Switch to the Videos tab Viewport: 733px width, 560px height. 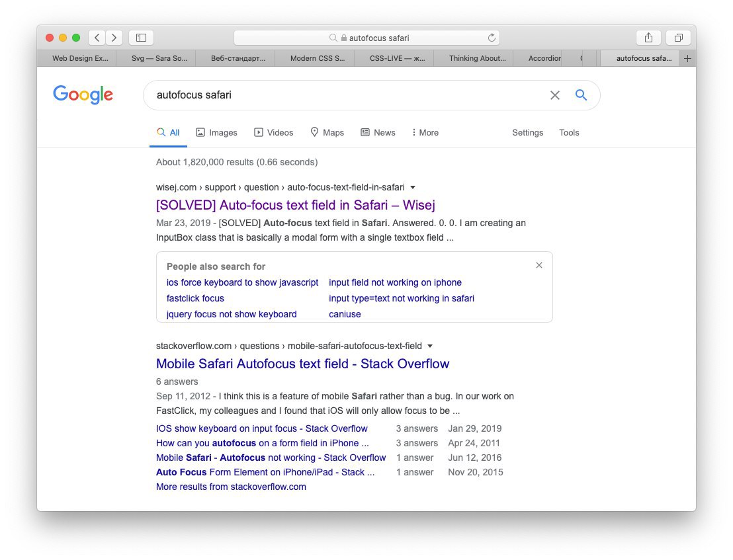click(x=273, y=133)
